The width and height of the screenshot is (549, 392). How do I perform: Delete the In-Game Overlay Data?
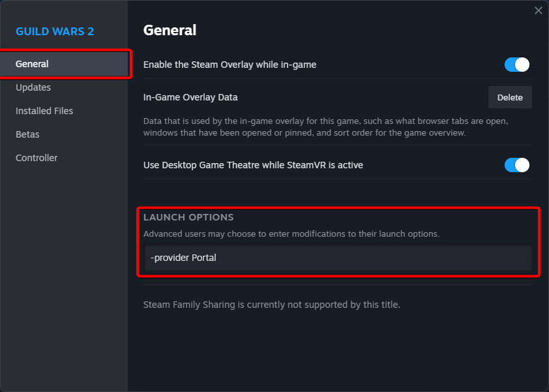[x=510, y=97]
